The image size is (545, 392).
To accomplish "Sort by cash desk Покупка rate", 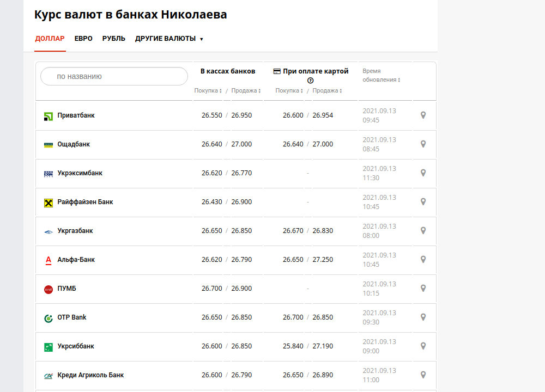I will pyautogui.click(x=208, y=90).
